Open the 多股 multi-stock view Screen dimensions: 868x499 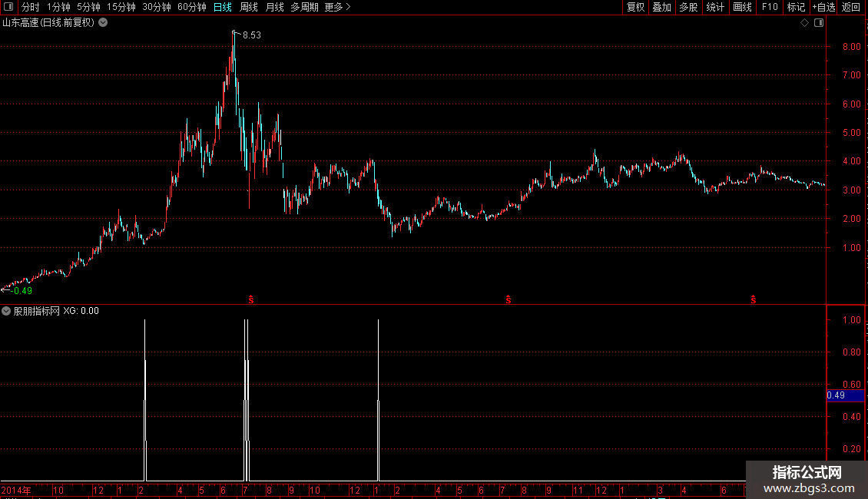pos(688,7)
